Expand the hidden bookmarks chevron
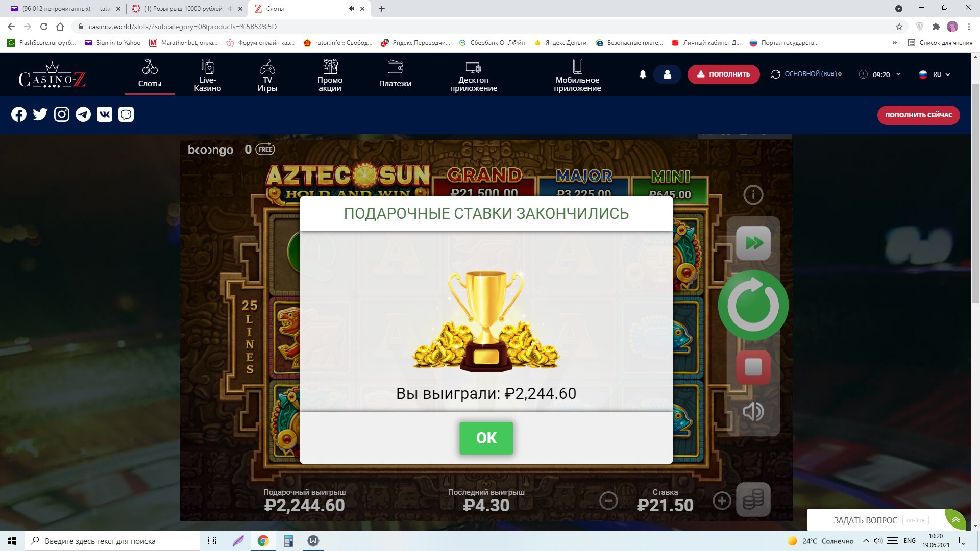 click(x=894, y=43)
